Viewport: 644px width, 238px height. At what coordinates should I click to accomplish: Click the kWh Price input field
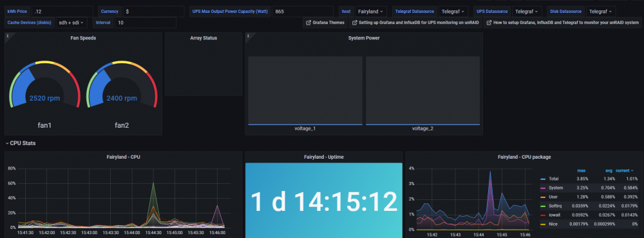tap(62, 12)
